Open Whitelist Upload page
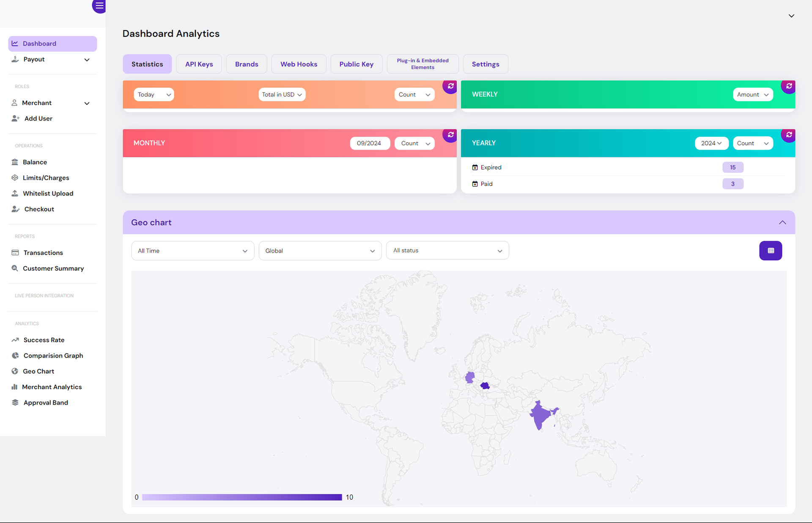This screenshot has width=812, height=523. click(x=48, y=193)
